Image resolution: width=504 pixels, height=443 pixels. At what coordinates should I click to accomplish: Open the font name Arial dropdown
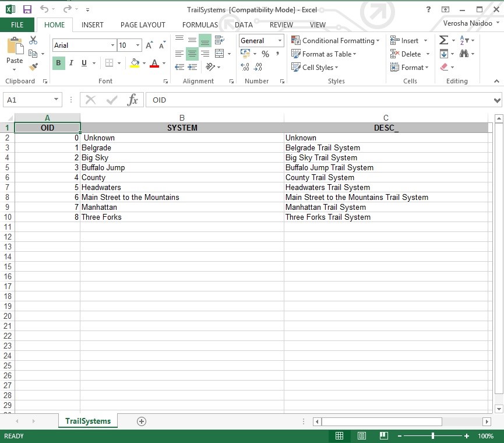(x=112, y=45)
